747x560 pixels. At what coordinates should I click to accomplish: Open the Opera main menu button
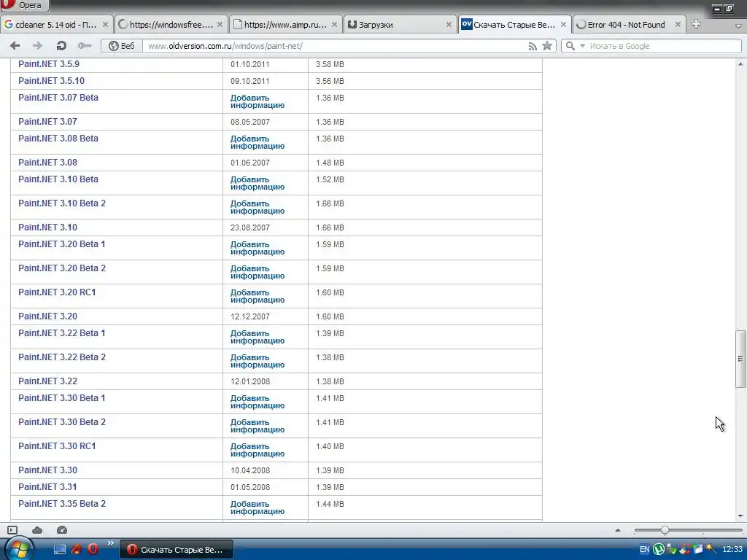[x=24, y=5]
